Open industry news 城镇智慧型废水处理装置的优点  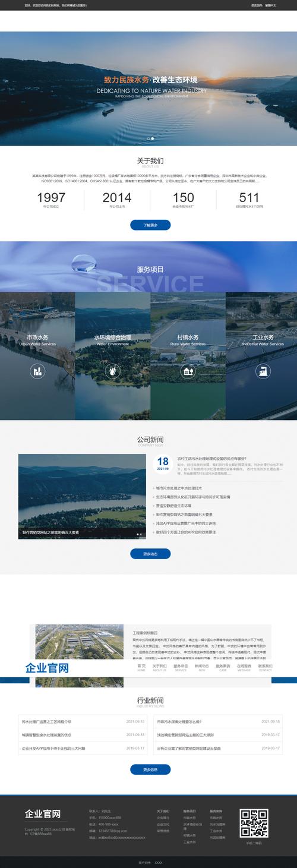(46, 735)
